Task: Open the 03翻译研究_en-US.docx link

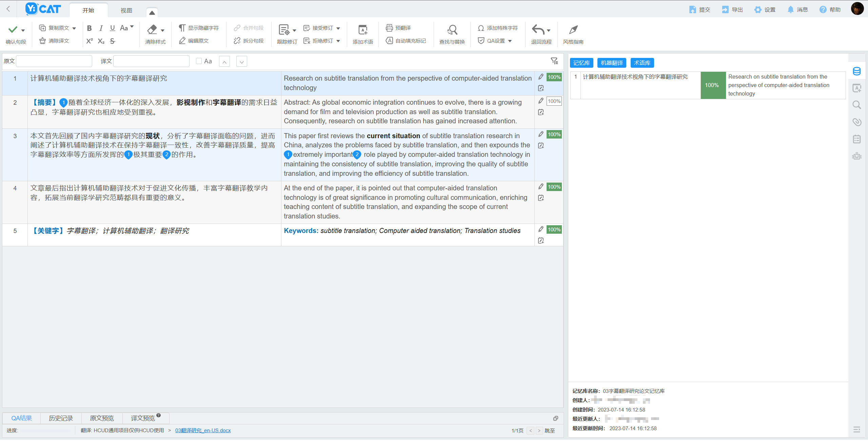Action: coord(203,430)
